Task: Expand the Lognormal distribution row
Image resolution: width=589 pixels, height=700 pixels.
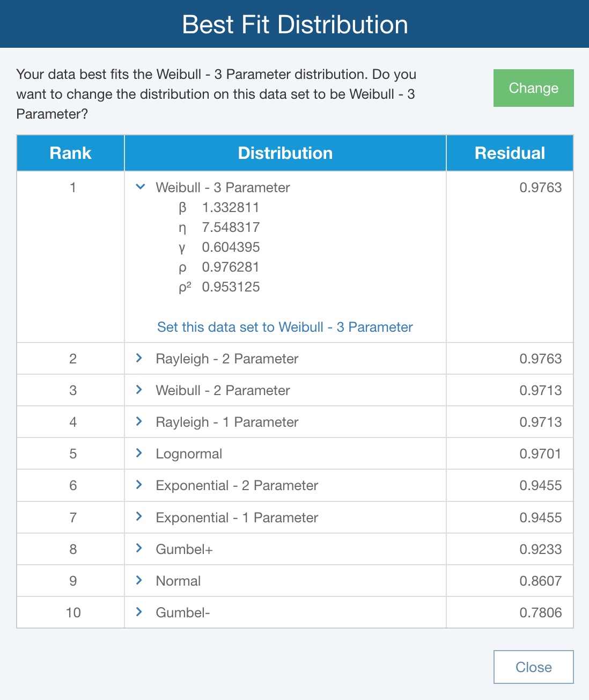Action: 139,453
